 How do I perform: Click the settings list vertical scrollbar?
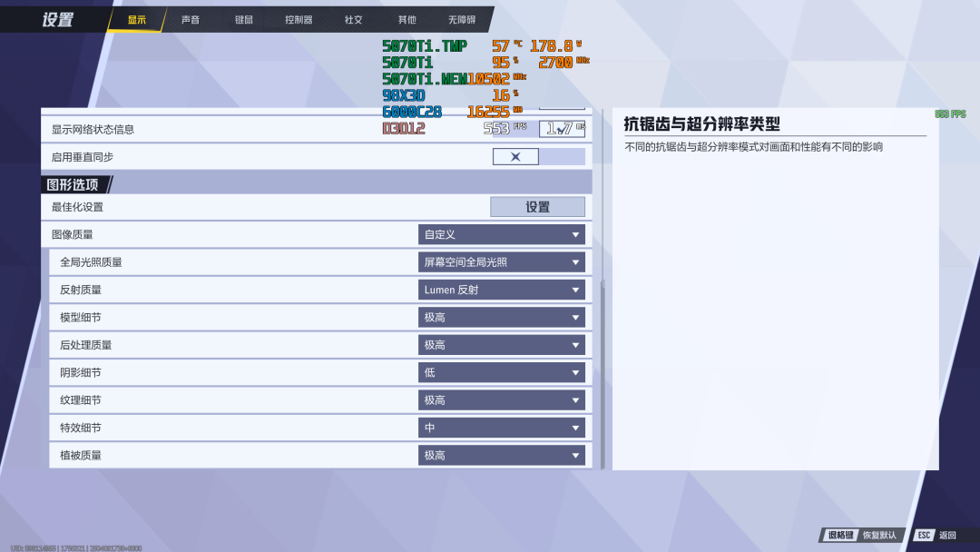point(603,374)
